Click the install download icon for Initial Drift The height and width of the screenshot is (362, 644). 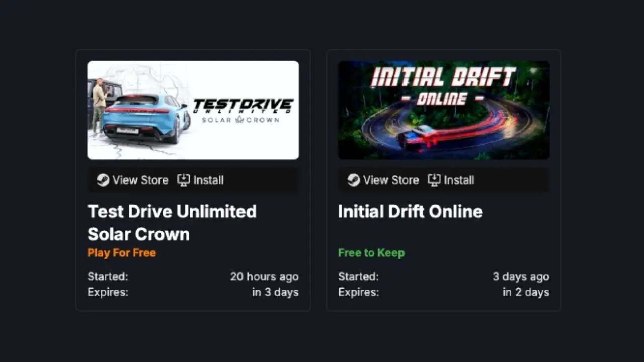point(434,180)
